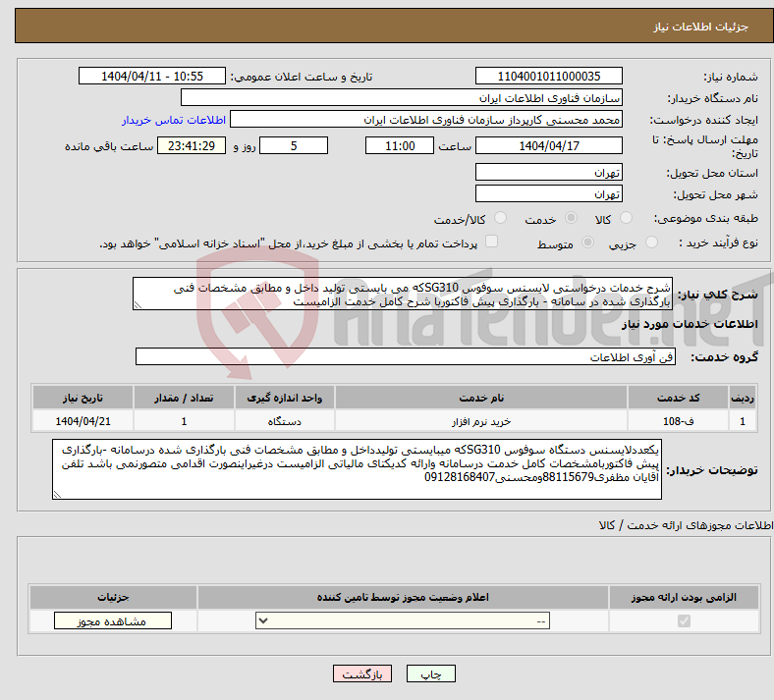Click the response deadline date 1404/04/17 field
Image resolution: width=774 pixels, height=700 pixels.
pos(549,145)
